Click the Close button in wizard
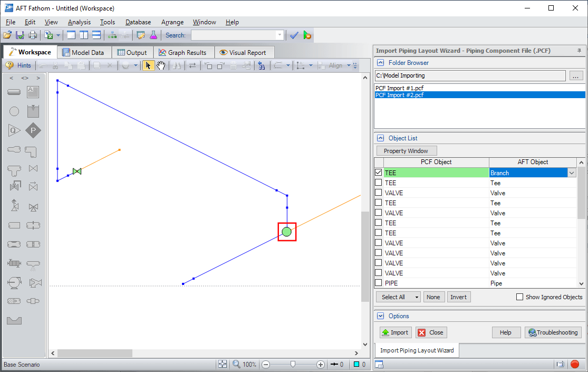 431,332
